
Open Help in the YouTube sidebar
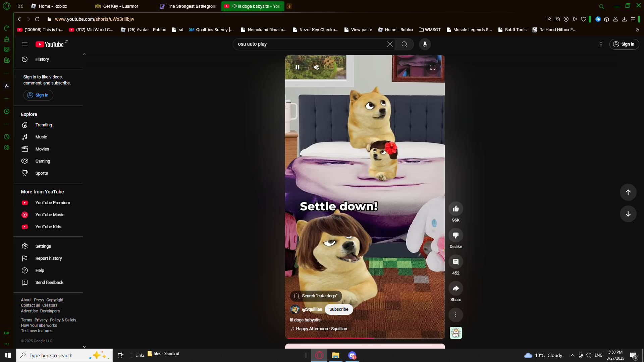(48, 270)
